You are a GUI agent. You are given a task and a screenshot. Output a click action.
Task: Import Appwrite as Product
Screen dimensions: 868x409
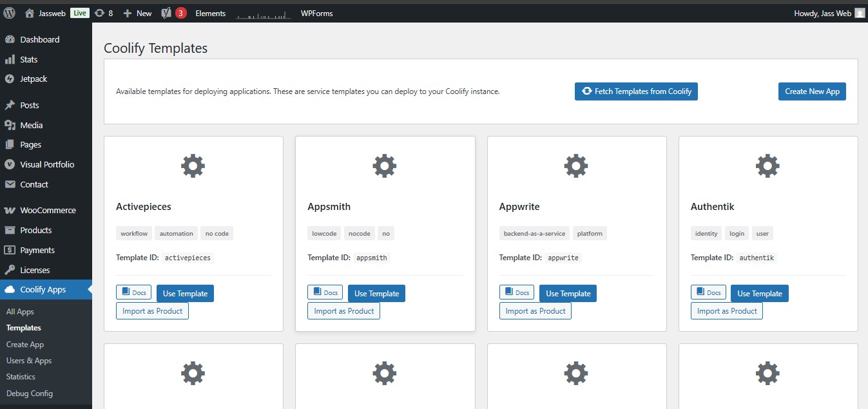[x=535, y=311]
